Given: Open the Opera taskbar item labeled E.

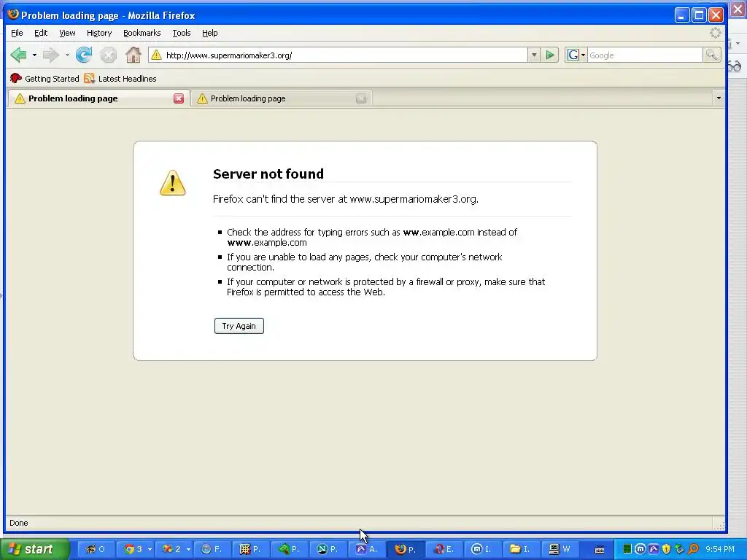Looking at the screenshot, I should [x=445, y=550].
